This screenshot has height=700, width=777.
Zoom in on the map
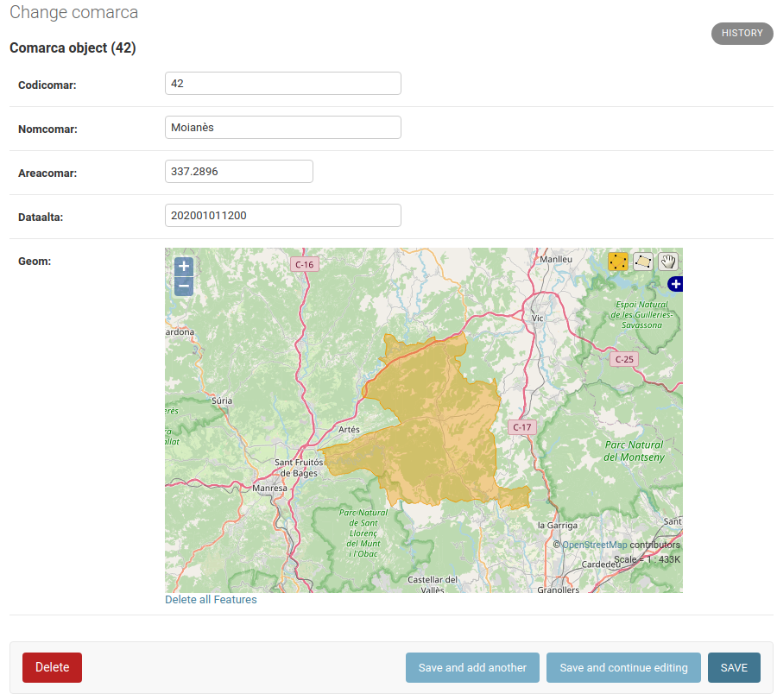coord(183,266)
